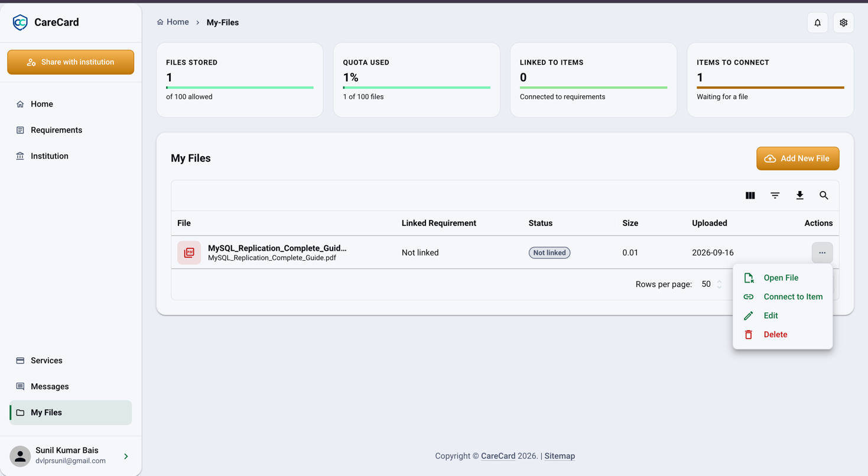Image resolution: width=868 pixels, height=476 pixels.
Task: Open Messages in the sidebar
Action: 71,387
